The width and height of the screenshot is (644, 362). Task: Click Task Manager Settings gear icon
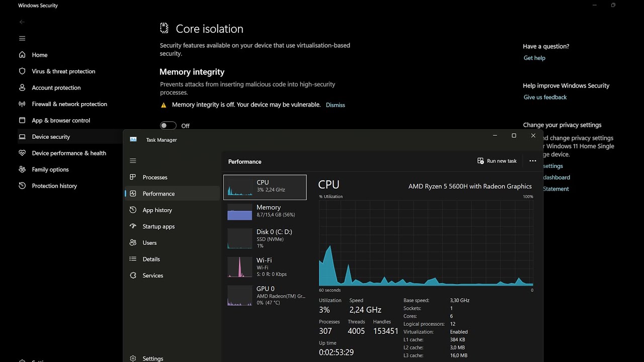(133, 358)
